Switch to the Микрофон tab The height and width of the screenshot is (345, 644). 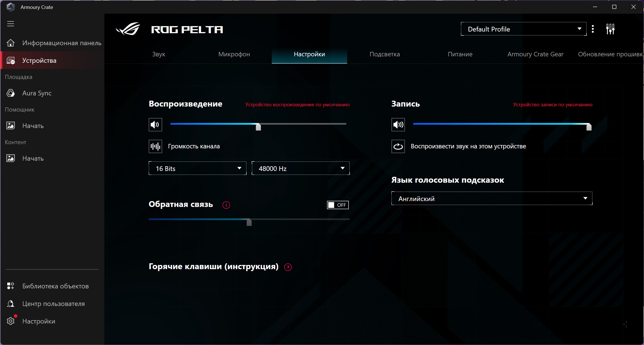coord(234,54)
